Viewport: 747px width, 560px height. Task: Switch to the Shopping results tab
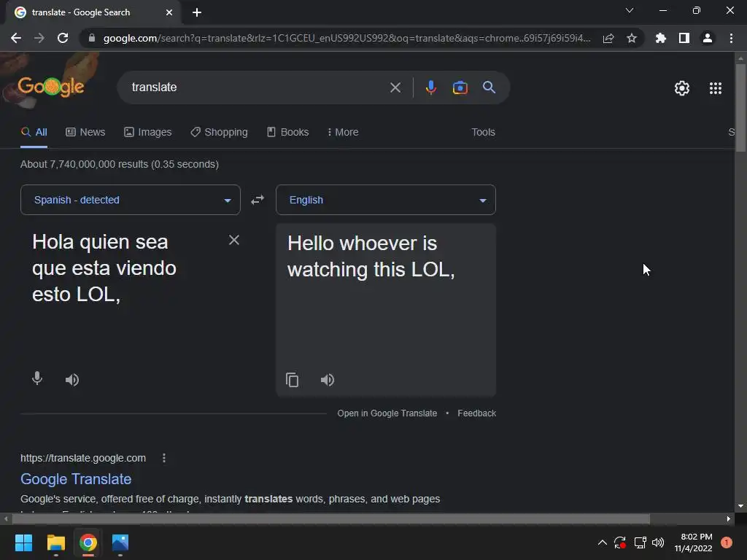coord(219,133)
